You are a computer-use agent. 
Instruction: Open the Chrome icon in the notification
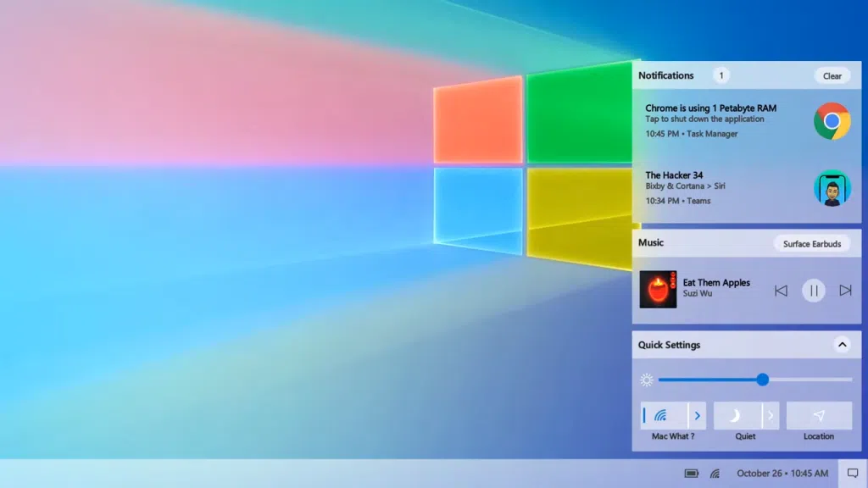point(832,121)
